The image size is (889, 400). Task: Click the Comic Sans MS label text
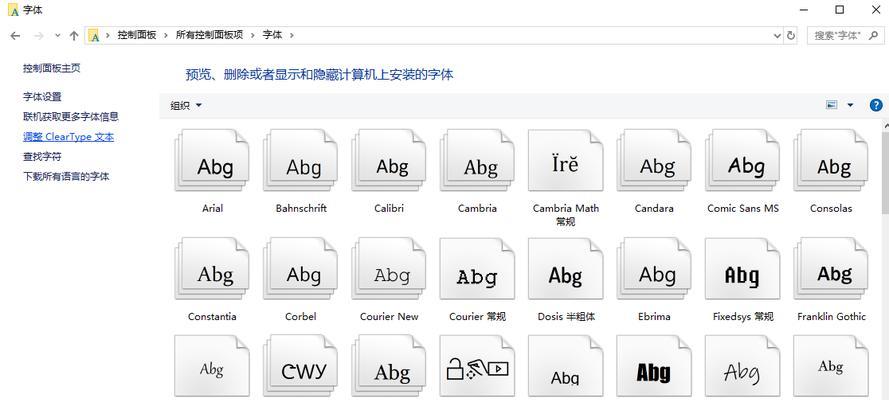(743, 208)
